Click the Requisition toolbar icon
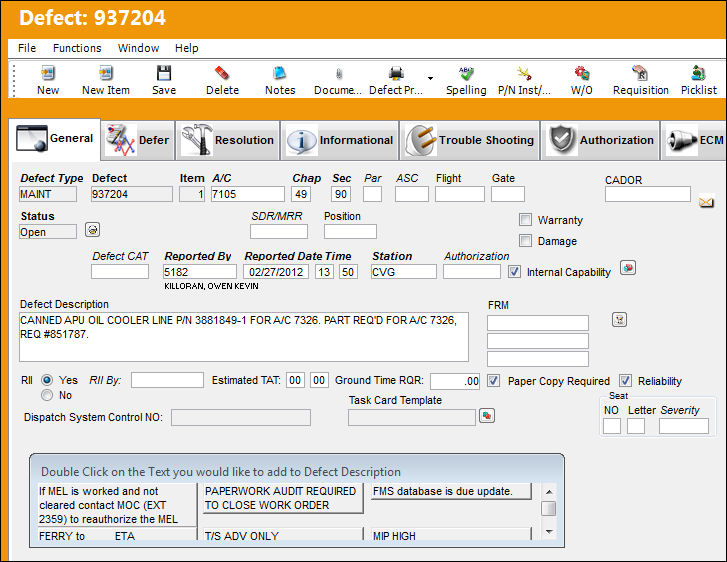Image resolution: width=727 pixels, height=562 pixels. pyautogui.click(x=640, y=73)
